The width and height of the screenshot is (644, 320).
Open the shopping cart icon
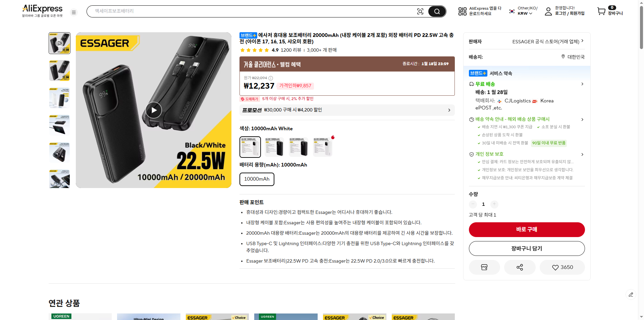[601, 11]
